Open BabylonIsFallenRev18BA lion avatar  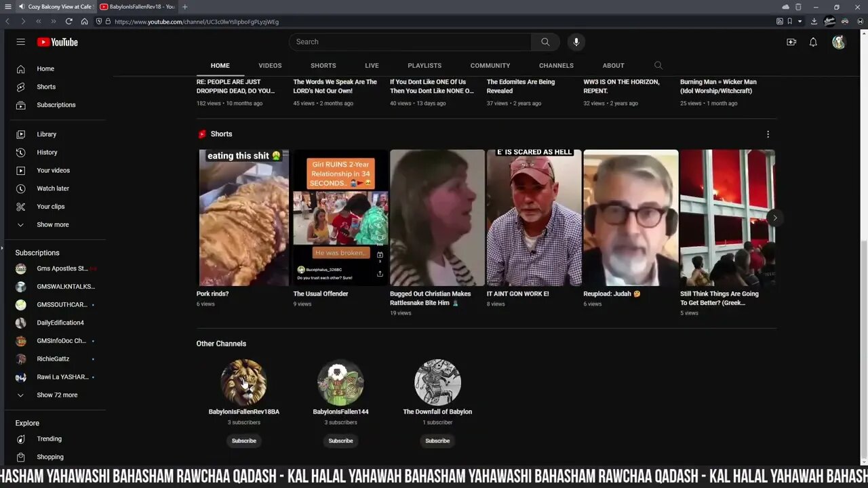(244, 382)
